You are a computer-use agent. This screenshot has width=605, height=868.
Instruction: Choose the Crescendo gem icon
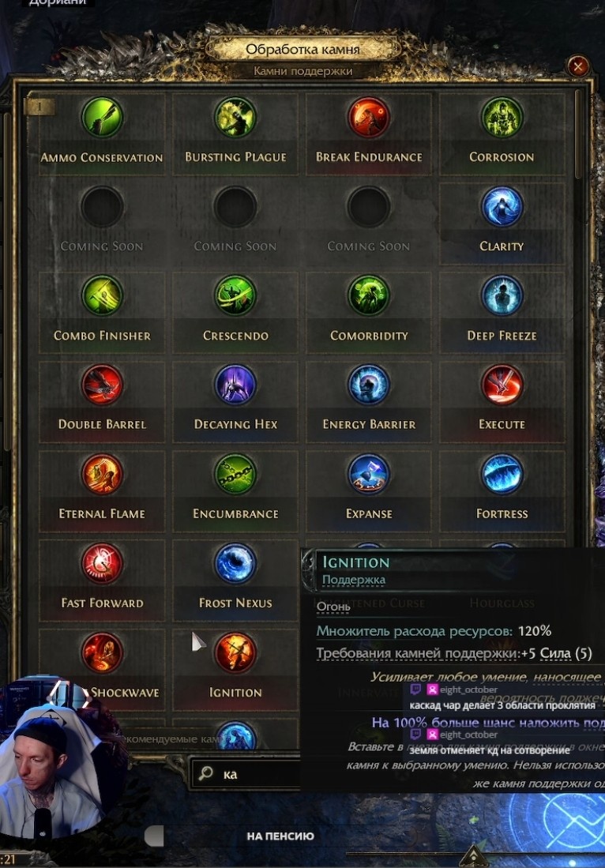coord(235,296)
